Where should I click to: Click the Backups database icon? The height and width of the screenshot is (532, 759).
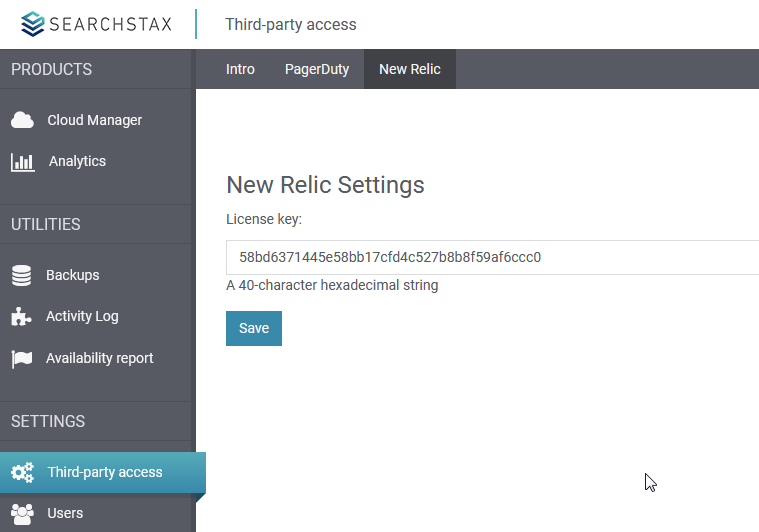pos(21,275)
